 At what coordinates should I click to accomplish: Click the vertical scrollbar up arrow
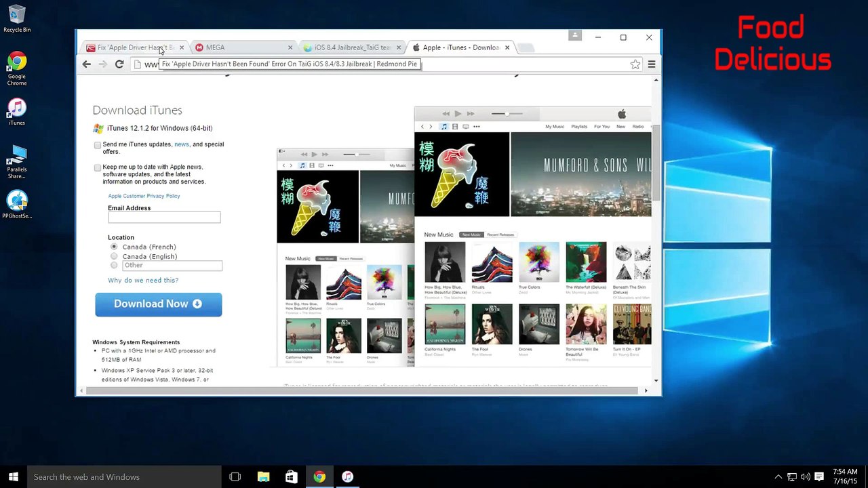tap(656, 80)
